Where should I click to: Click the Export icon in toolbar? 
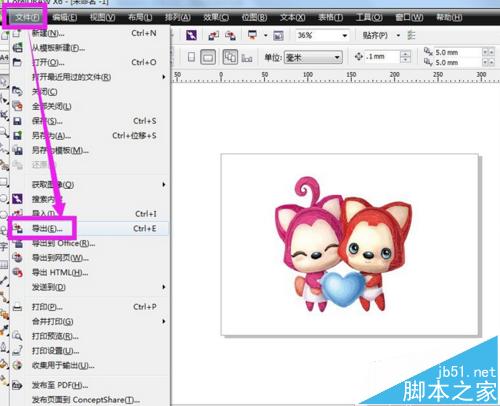coord(230,35)
